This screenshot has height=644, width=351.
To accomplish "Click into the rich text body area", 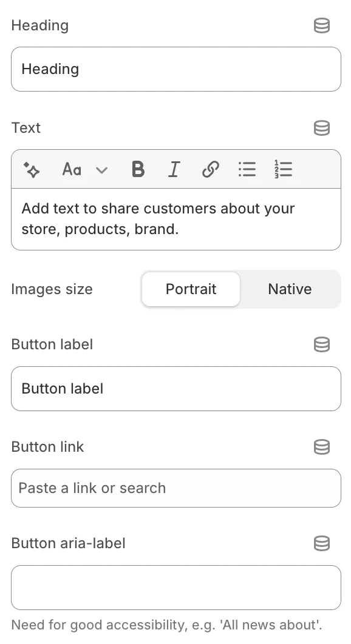I will point(176,219).
